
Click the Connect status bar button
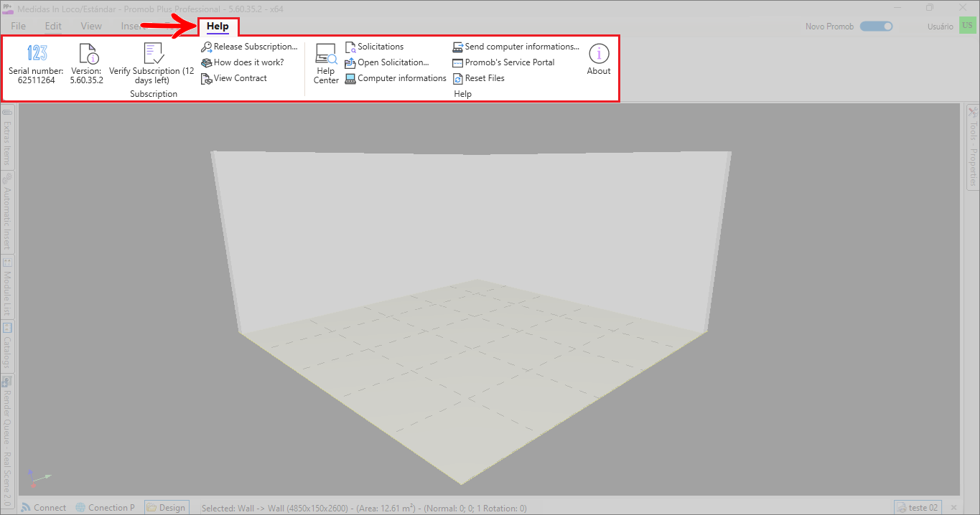point(43,507)
